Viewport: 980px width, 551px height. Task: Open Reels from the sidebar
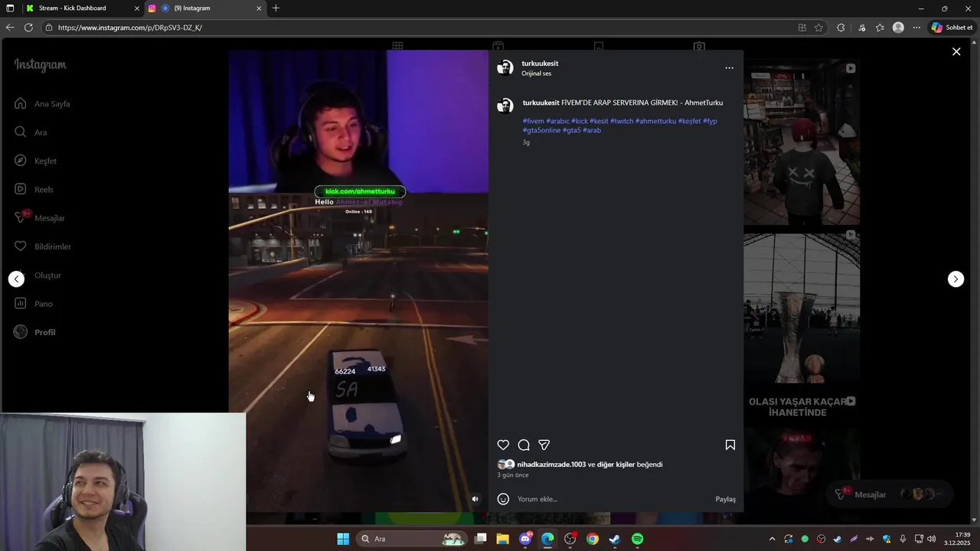pyautogui.click(x=34, y=189)
